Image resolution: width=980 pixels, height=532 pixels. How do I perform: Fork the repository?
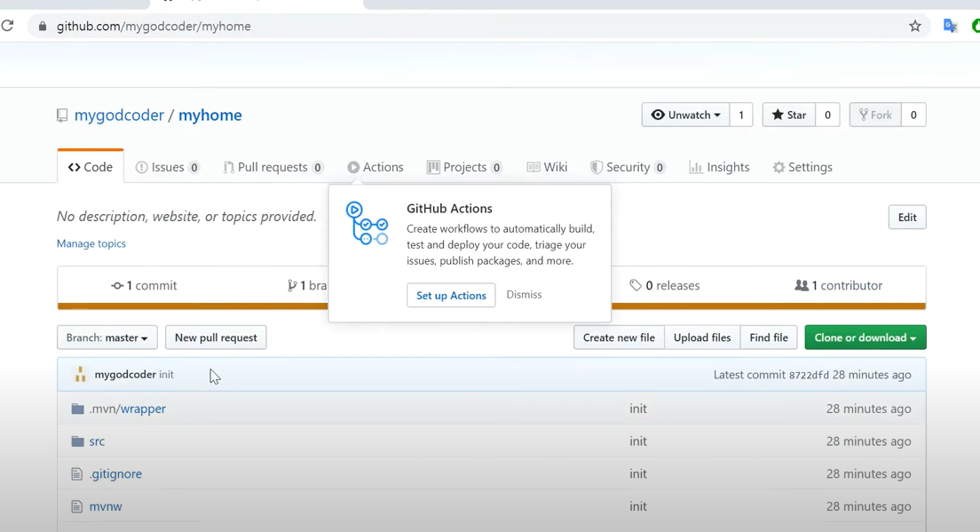pyautogui.click(x=875, y=115)
